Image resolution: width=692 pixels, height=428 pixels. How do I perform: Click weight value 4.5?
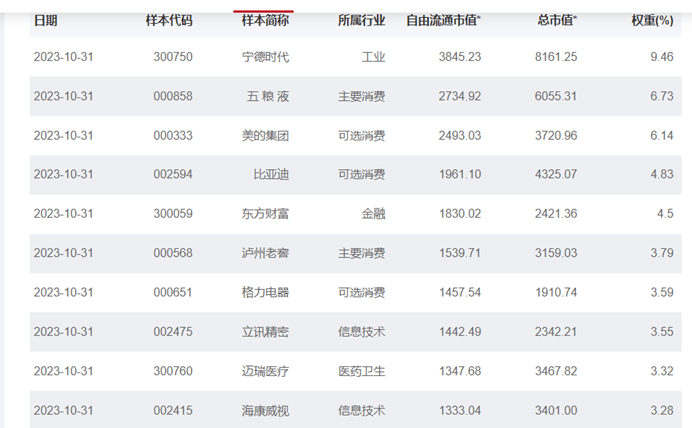[x=665, y=214]
